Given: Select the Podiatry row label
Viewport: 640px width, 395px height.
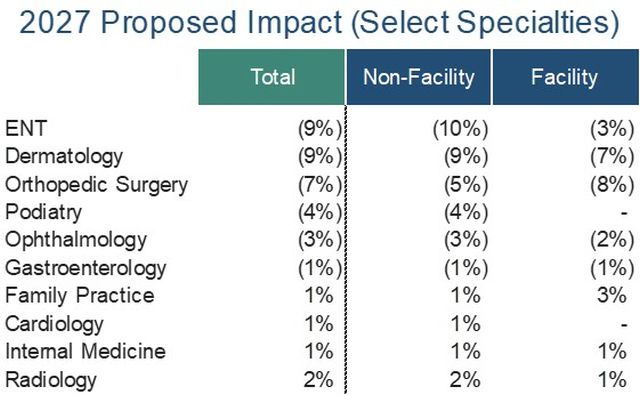Looking at the screenshot, I should tap(43, 213).
